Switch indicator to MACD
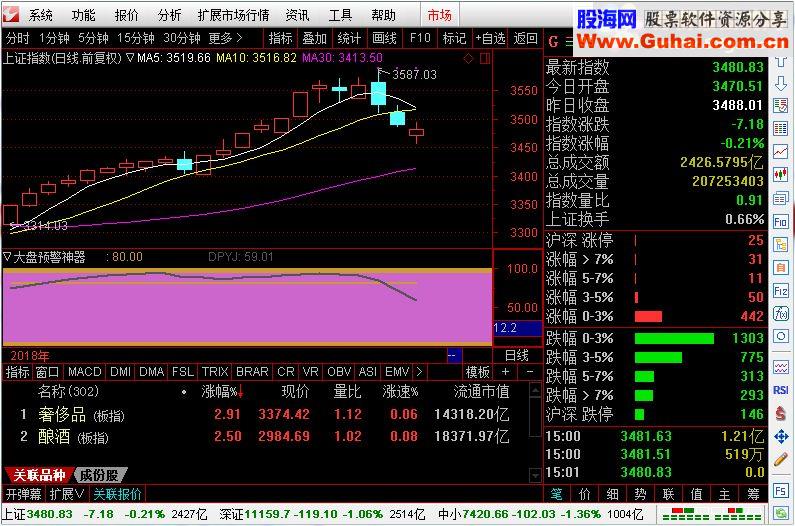 [x=84, y=372]
